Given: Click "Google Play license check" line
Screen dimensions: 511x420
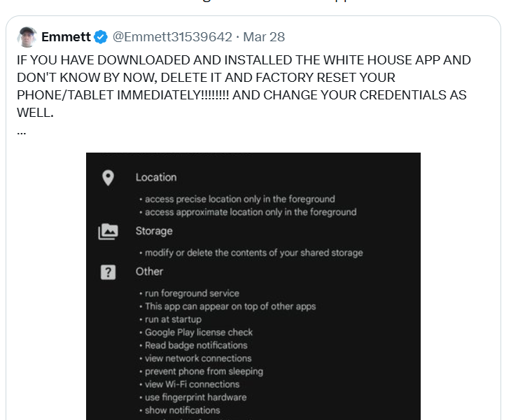Looking at the screenshot, I should click(x=199, y=332).
